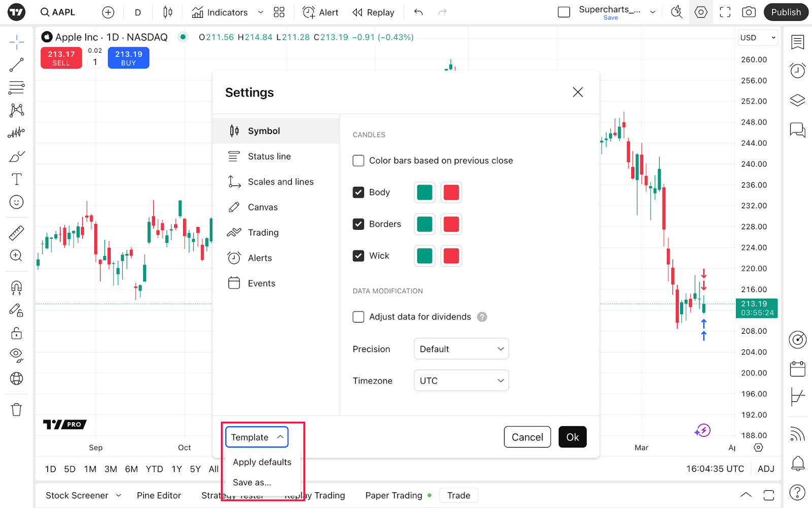Toggle stay in drawing mode

pyautogui.click(x=17, y=310)
